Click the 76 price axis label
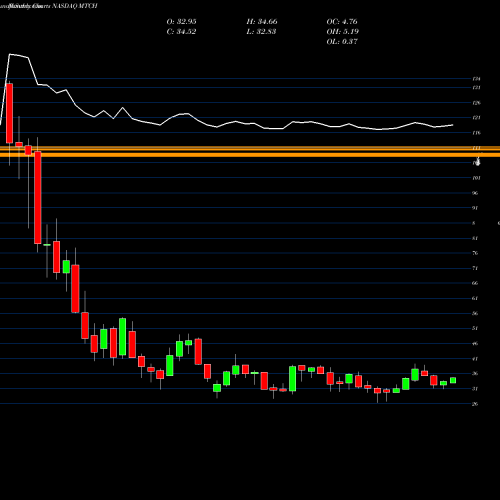 point(475,253)
